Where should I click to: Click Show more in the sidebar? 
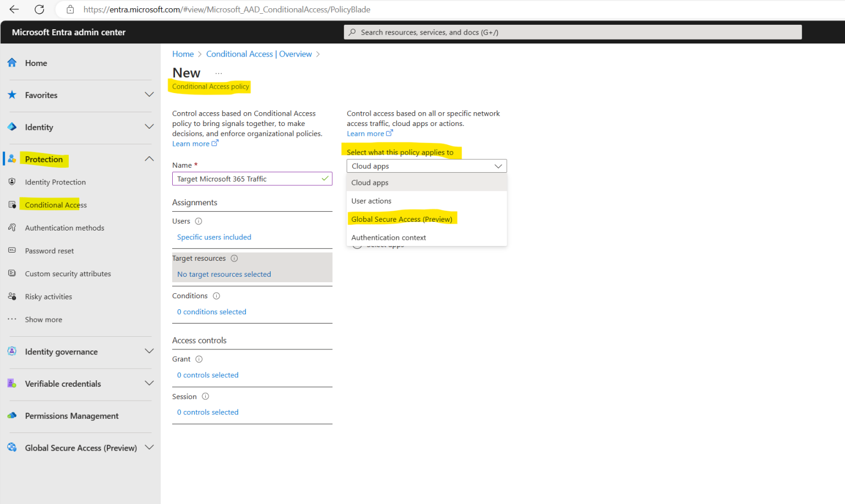pos(43,319)
